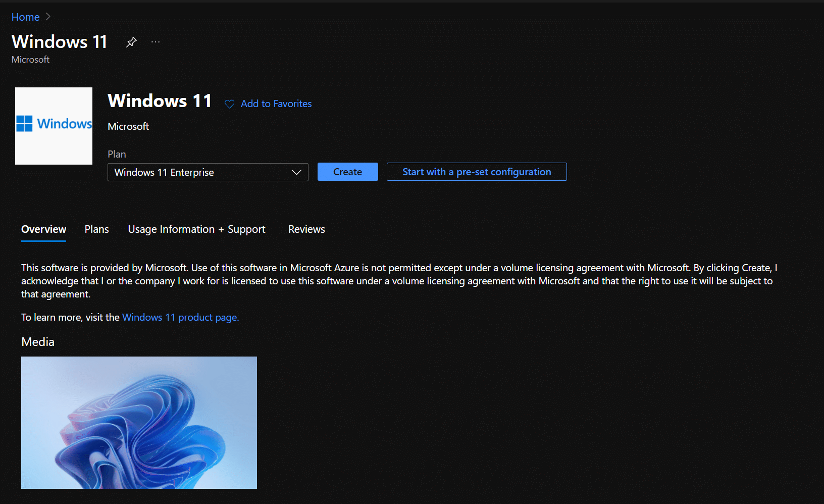Open Usage Information + Support tab
Viewport: 824px width, 504px height.
[196, 229]
